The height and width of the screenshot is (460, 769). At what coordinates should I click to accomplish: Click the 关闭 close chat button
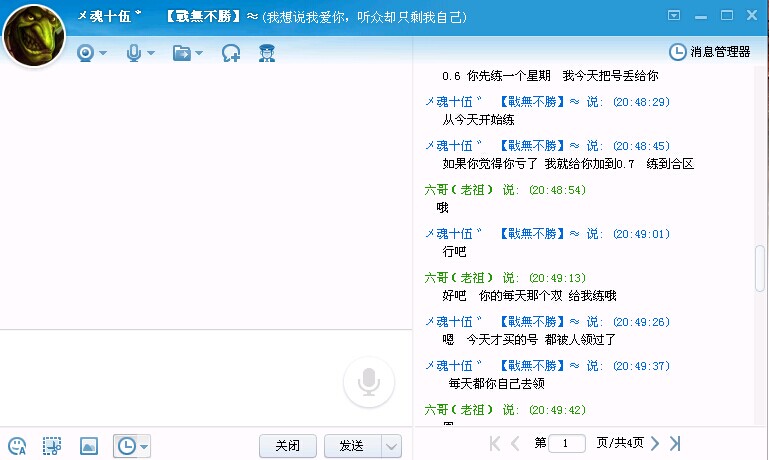tap(288, 446)
